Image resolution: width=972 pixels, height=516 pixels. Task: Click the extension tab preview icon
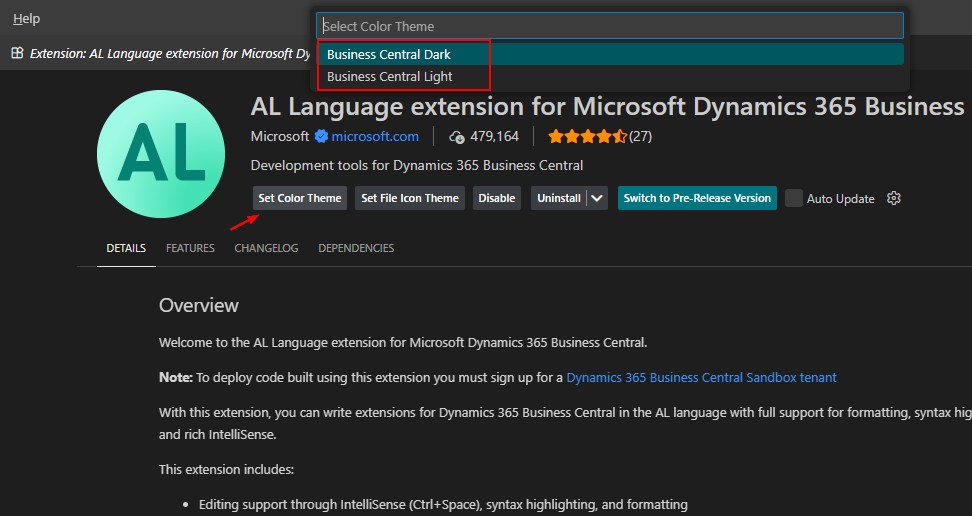(x=17, y=53)
